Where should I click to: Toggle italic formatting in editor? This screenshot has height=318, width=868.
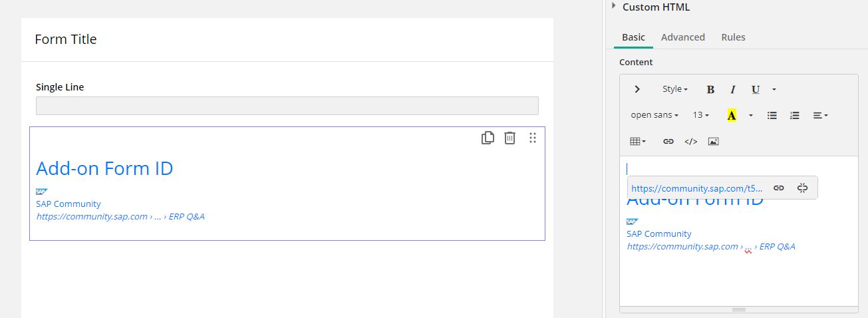pos(733,89)
